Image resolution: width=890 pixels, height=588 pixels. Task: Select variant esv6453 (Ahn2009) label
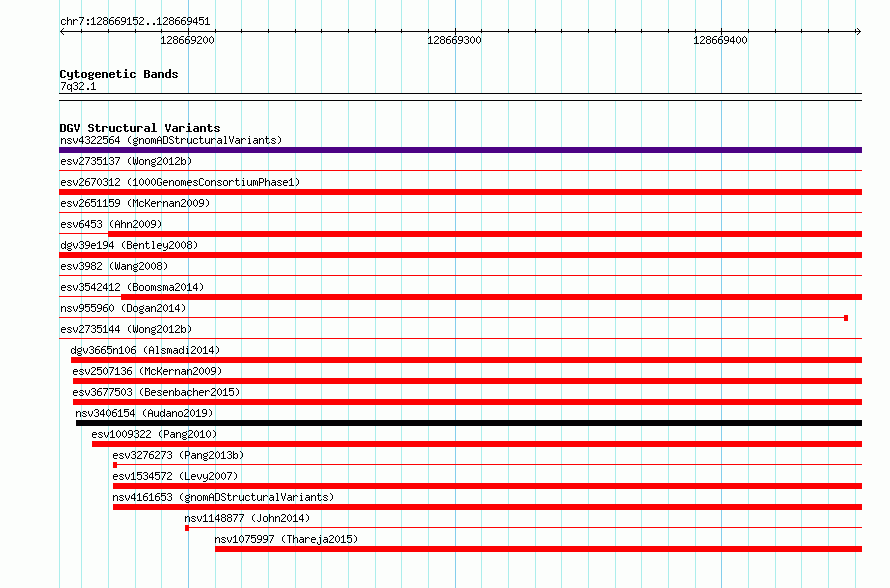tap(111, 224)
